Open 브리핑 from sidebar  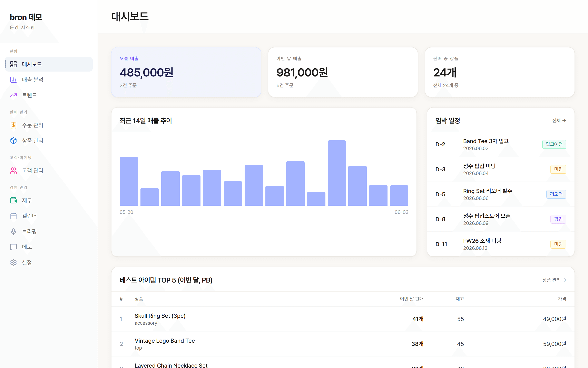49,231
